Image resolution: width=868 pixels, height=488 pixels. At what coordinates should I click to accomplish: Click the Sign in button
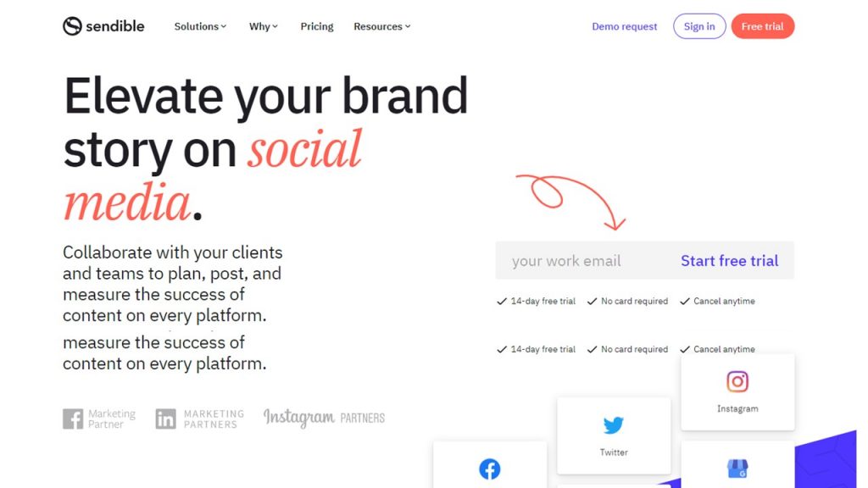(x=699, y=26)
